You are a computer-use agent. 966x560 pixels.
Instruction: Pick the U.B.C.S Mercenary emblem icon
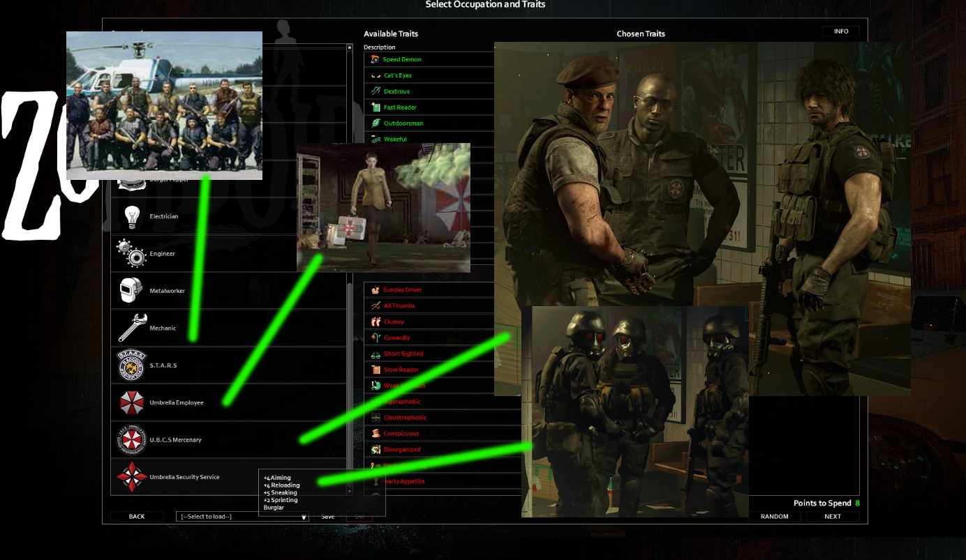[131, 440]
